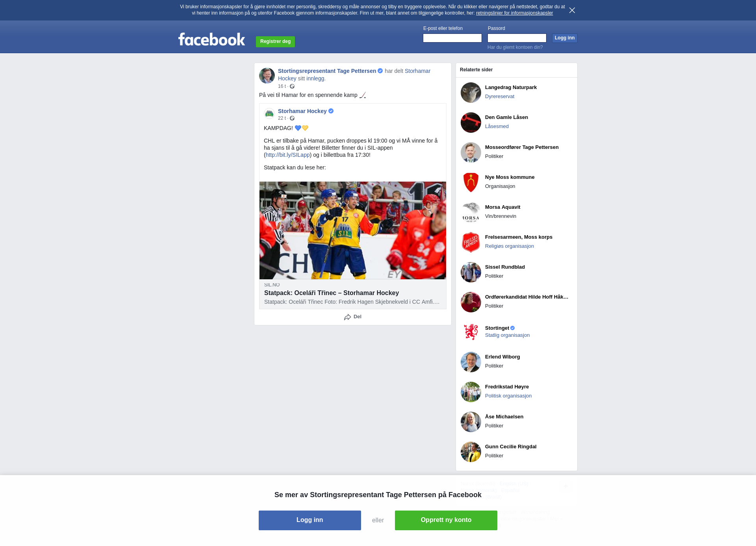Open Tage Pettersen's profile picture
This screenshot has height=546, width=756.
[x=267, y=76]
